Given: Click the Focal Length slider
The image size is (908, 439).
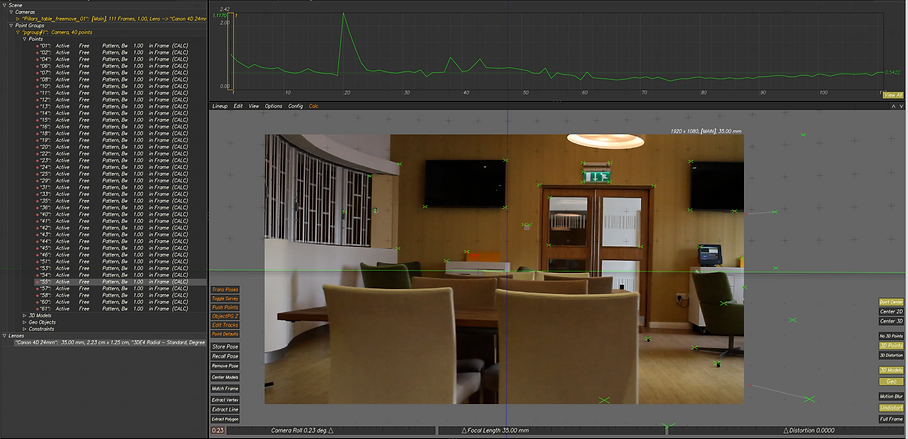Looking at the screenshot, I should 551,430.
